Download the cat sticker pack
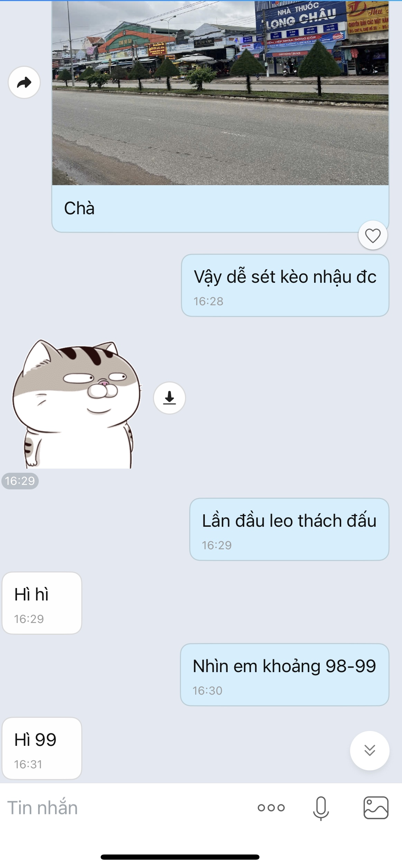The height and width of the screenshot is (868, 402). [169, 398]
